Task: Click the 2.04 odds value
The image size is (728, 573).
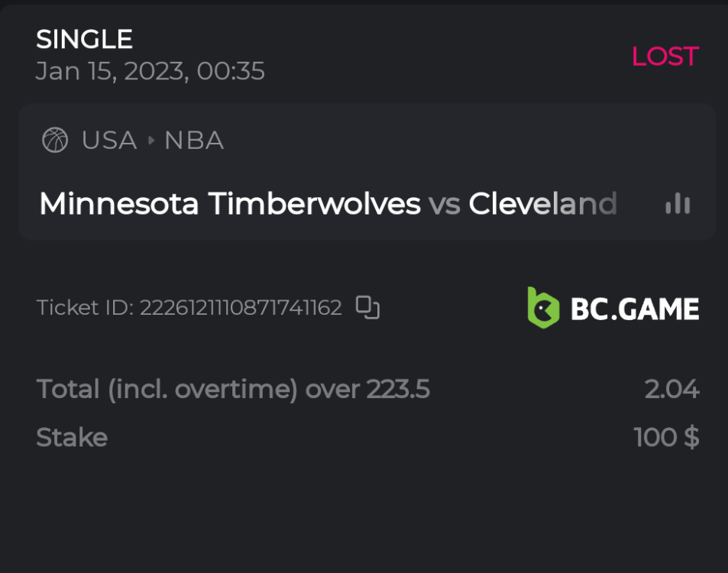Action: click(671, 390)
